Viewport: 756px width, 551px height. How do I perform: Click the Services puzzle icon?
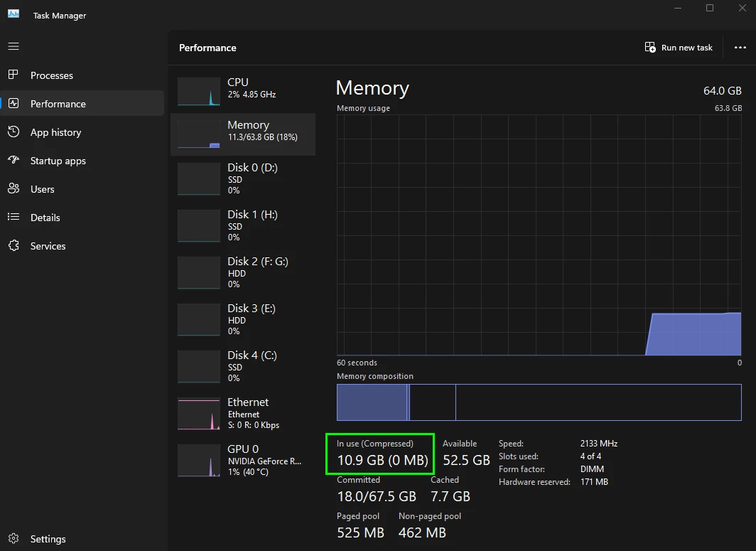(13, 245)
